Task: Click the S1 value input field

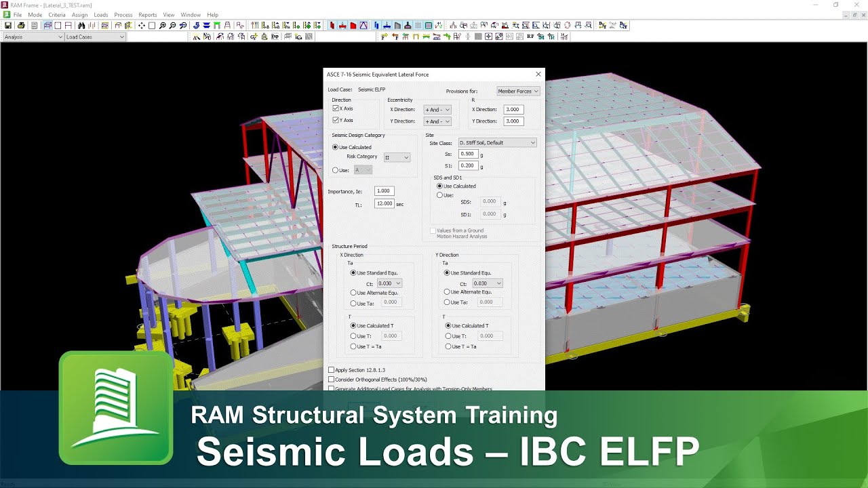Action: pyautogui.click(x=468, y=165)
